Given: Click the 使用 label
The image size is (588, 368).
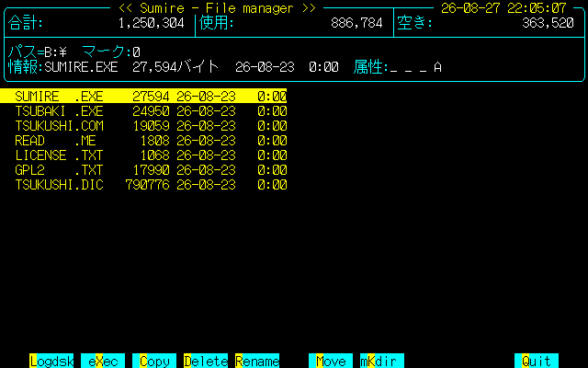Looking at the screenshot, I should tap(217, 23).
